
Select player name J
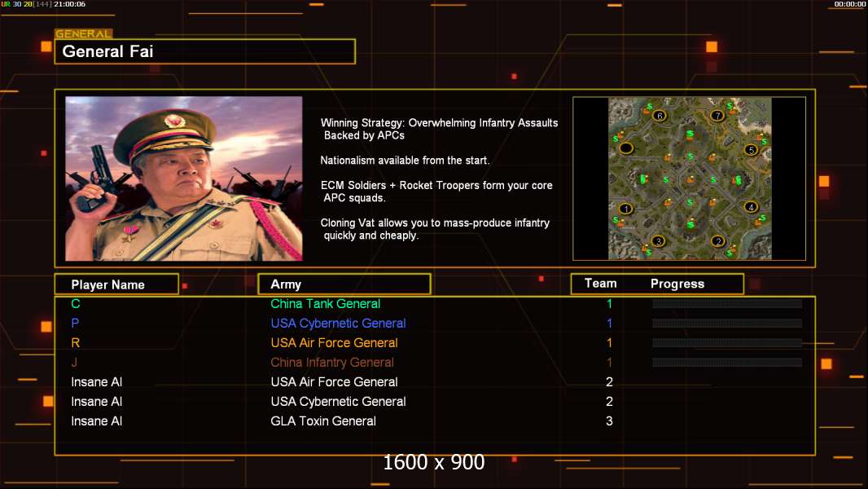coord(74,362)
